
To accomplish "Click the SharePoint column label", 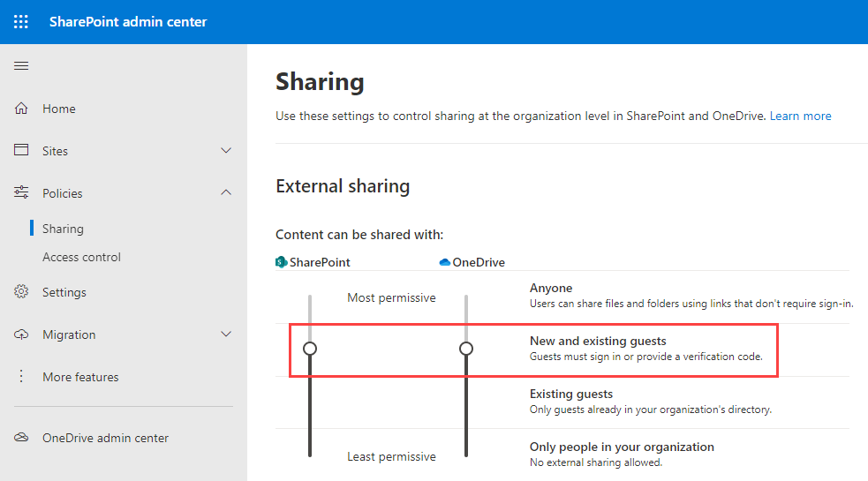I will (320, 262).
